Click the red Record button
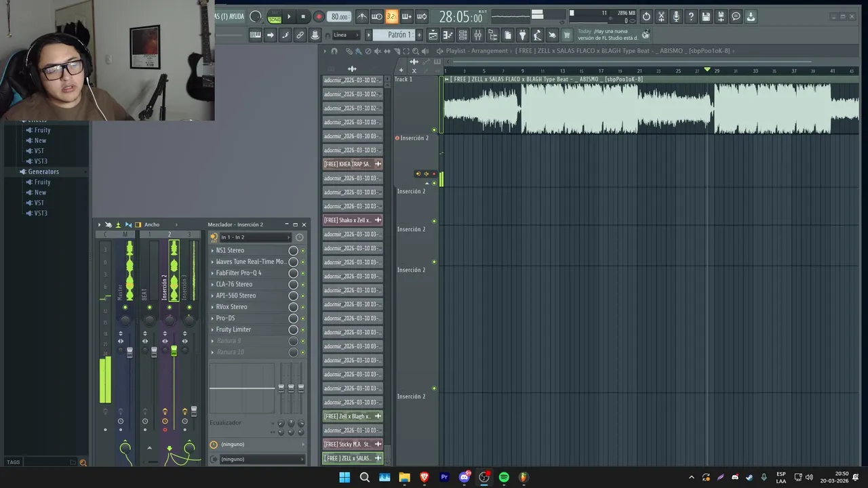The height and width of the screenshot is (488, 868). [319, 16]
